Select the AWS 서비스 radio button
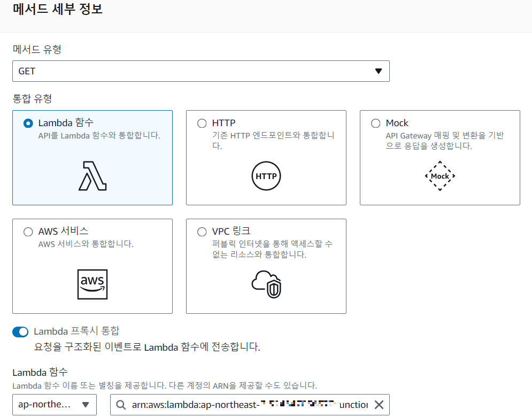 [28, 231]
